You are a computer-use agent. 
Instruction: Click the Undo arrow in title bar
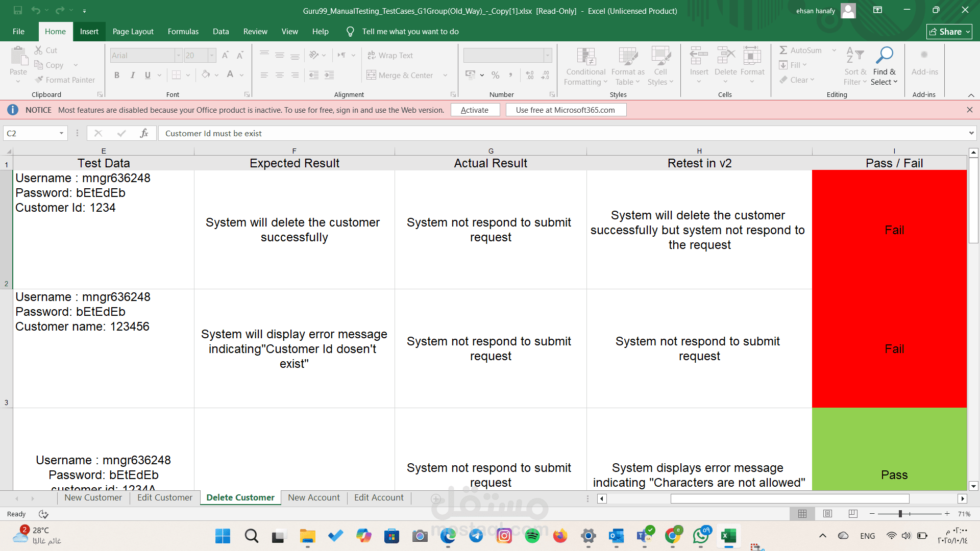pyautogui.click(x=35, y=10)
